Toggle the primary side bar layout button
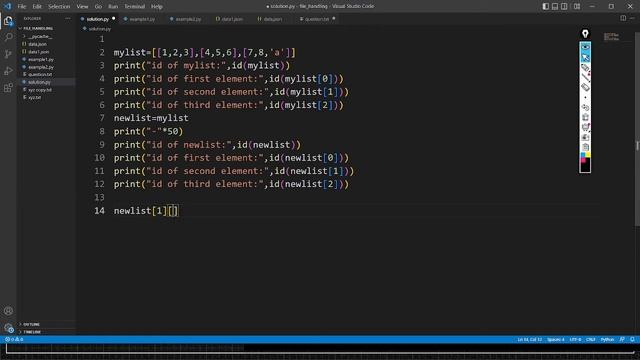 (546, 6)
